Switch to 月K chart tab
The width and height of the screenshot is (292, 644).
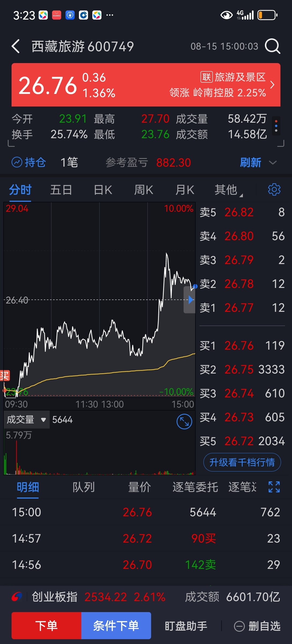(x=185, y=190)
